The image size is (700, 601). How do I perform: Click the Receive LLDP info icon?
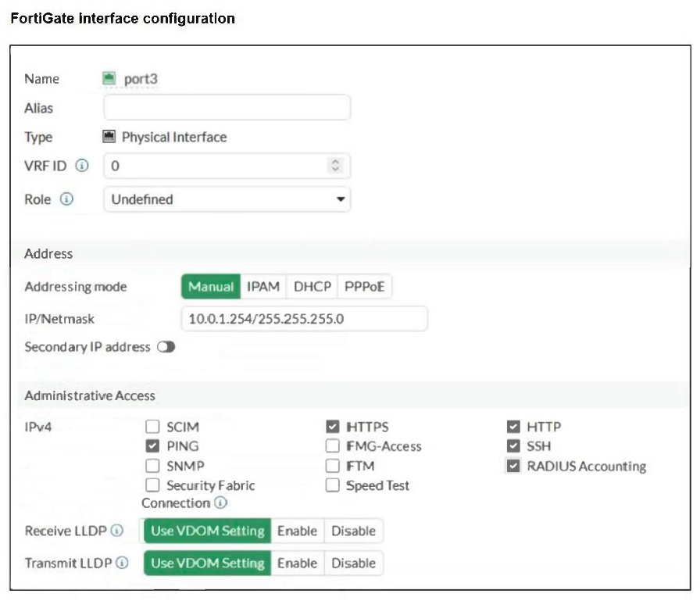[x=116, y=531]
